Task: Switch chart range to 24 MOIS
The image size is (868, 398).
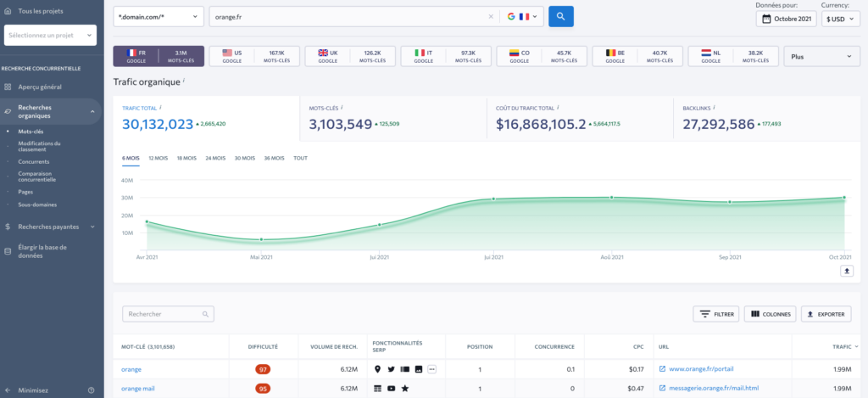Action: tap(216, 159)
